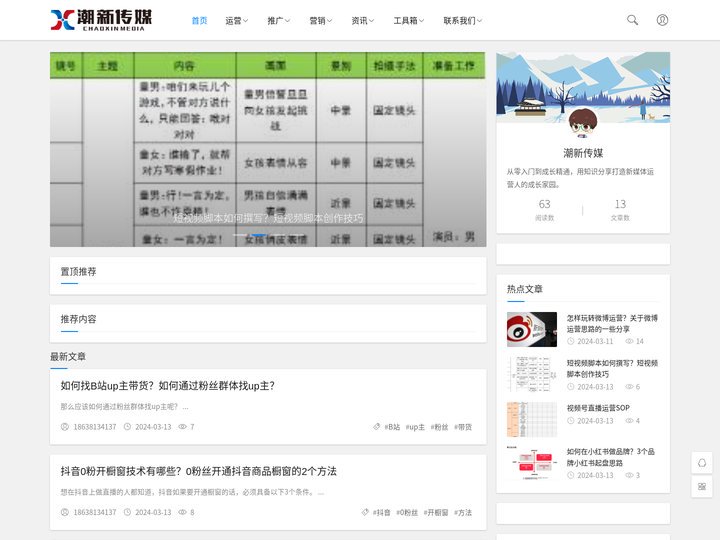Click the #方法 tag
This screenshot has width=720, height=540.
[x=463, y=512]
